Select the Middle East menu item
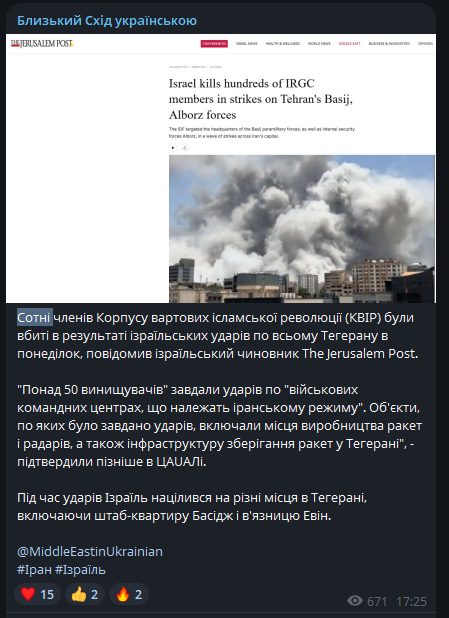 [x=350, y=43]
